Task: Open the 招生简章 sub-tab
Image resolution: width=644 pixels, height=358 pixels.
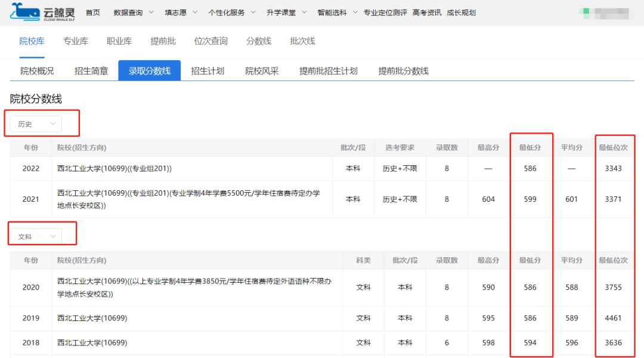Action: click(91, 70)
